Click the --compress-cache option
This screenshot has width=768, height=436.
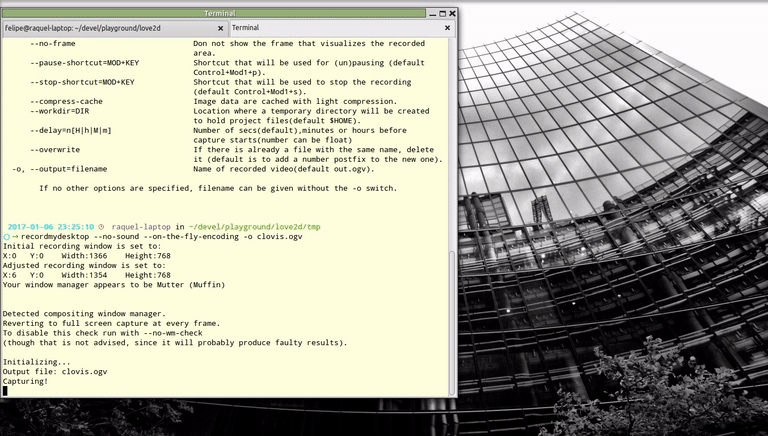click(x=66, y=101)
